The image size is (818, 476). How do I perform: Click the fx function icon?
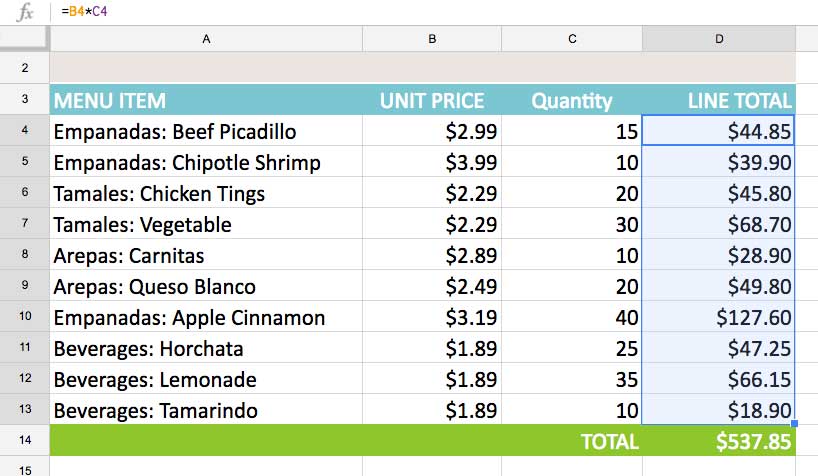pos(25,13)
